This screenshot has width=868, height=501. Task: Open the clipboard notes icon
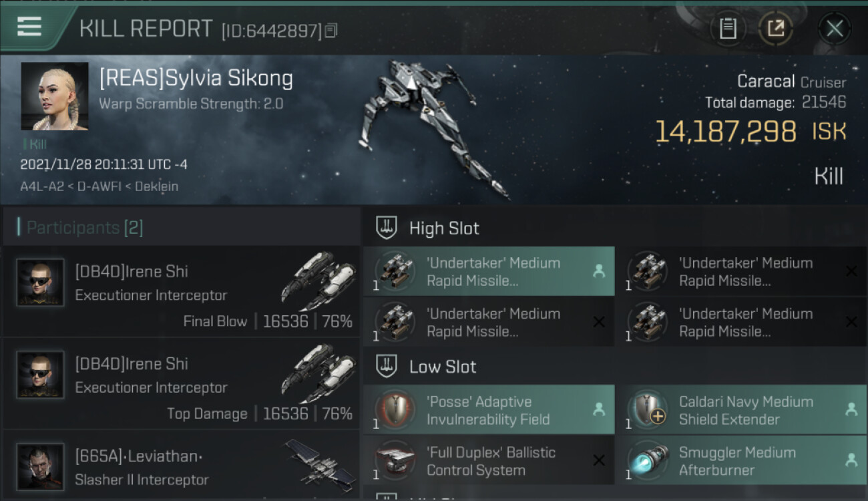[x=728, y=28]
